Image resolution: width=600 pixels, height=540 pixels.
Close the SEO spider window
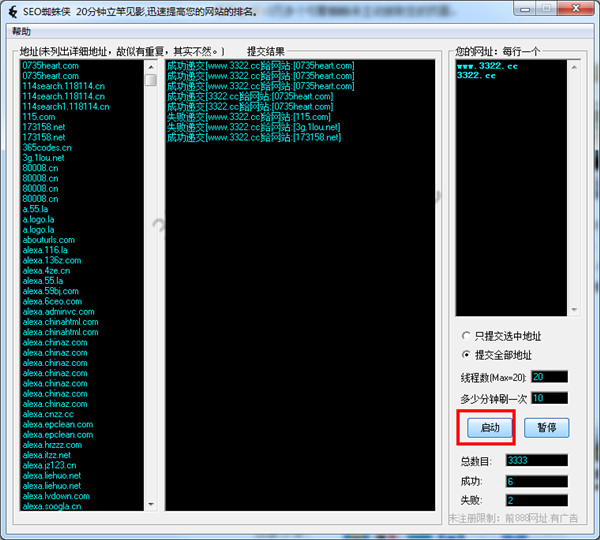576,9
